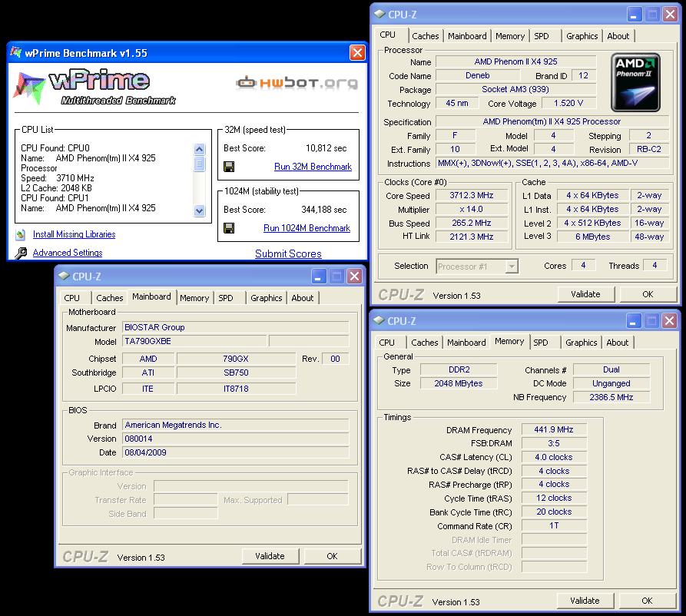686x616 pixels.
Task: Close the CPU-Z Memory window
Action: coord(669,321)
